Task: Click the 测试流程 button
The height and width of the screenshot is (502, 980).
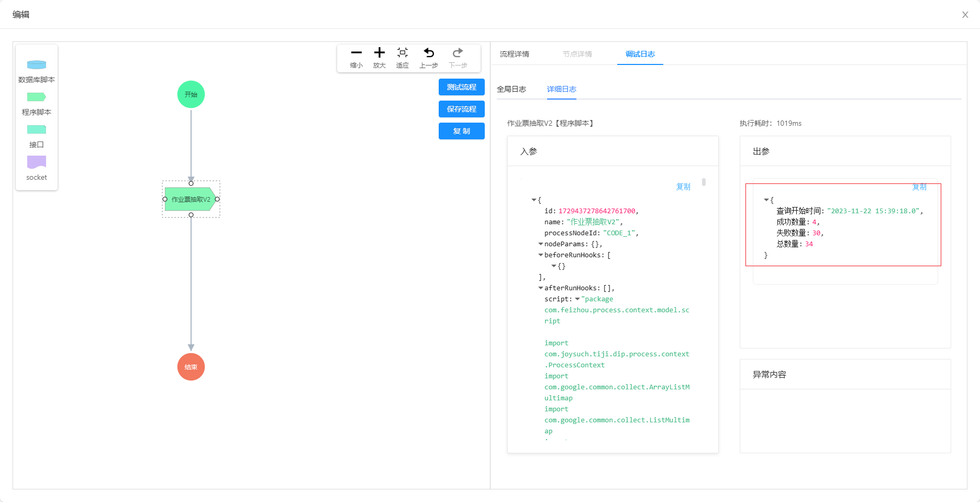Action: click(x=462, y=87)
